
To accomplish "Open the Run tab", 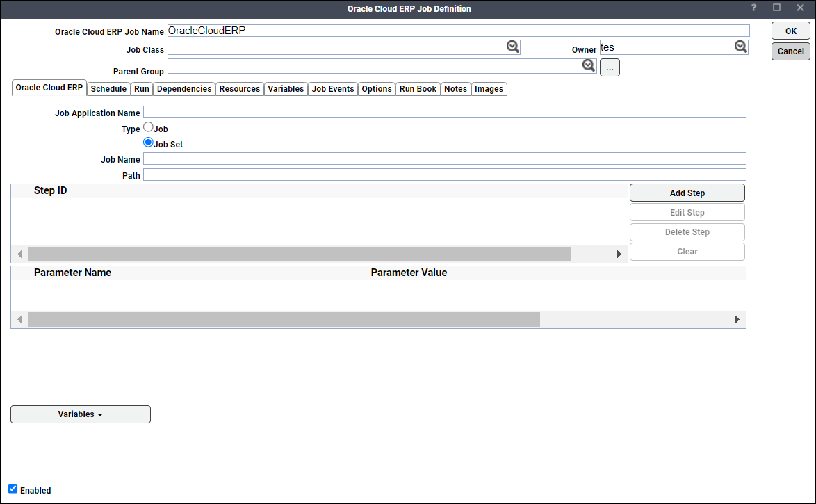I will click(x=142, y=89).
